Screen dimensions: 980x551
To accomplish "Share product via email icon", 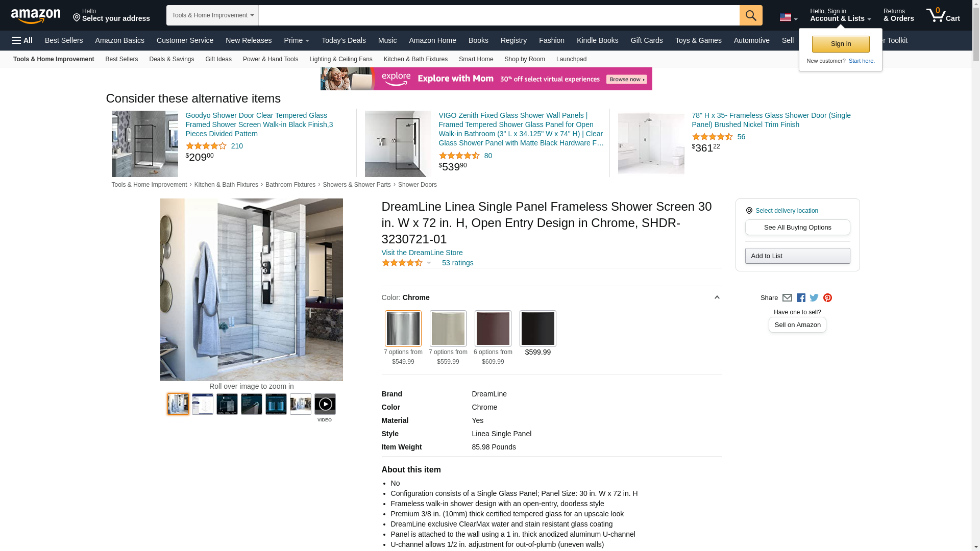I will click(x=787, y=298).
